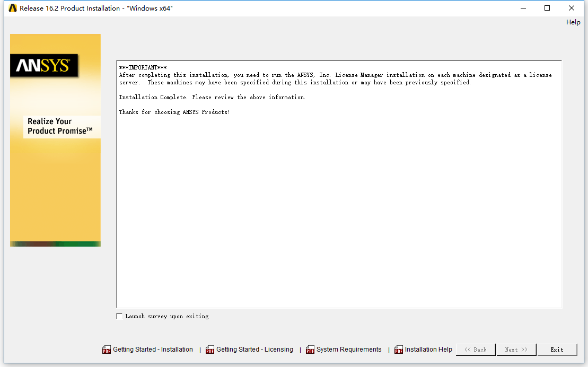Image resolution: width=588 pixels, height=367 pixels.
Task: Click the PDF icon beside System Requirements
Action: (310, 349)
